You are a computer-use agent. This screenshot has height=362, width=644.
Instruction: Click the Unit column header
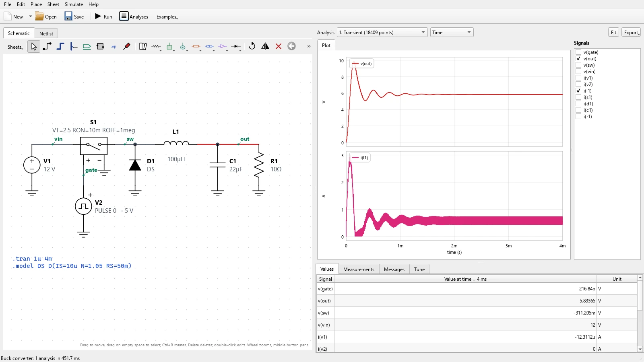617,279
